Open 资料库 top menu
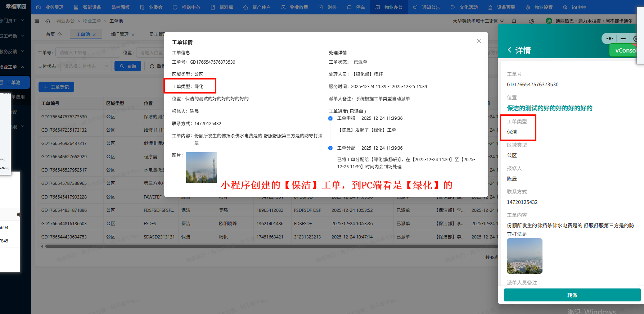Screen dimensions: 644x314 click(222, 7)
